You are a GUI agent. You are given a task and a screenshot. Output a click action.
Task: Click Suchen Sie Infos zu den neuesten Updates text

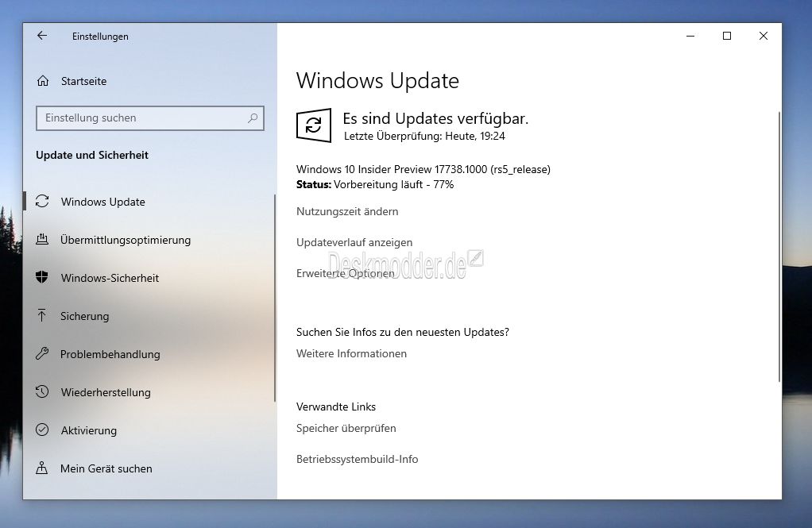402,333
